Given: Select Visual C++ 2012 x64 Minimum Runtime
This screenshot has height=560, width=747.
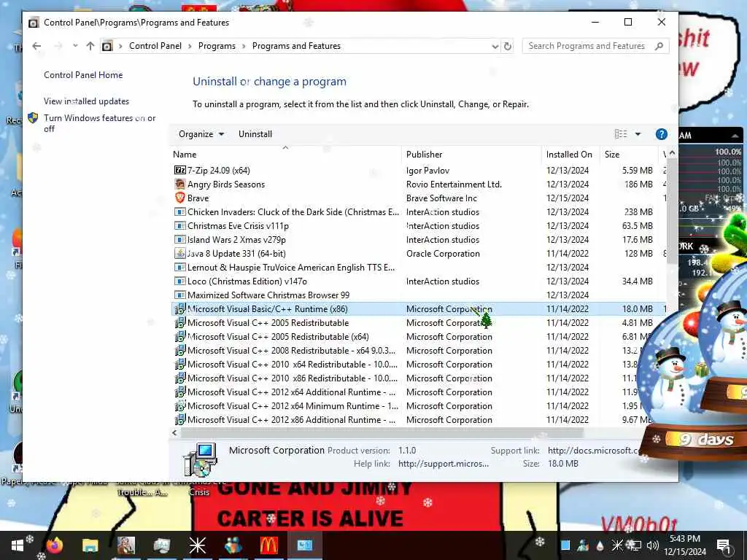Looking at the screenshot, I should [418, 405].
